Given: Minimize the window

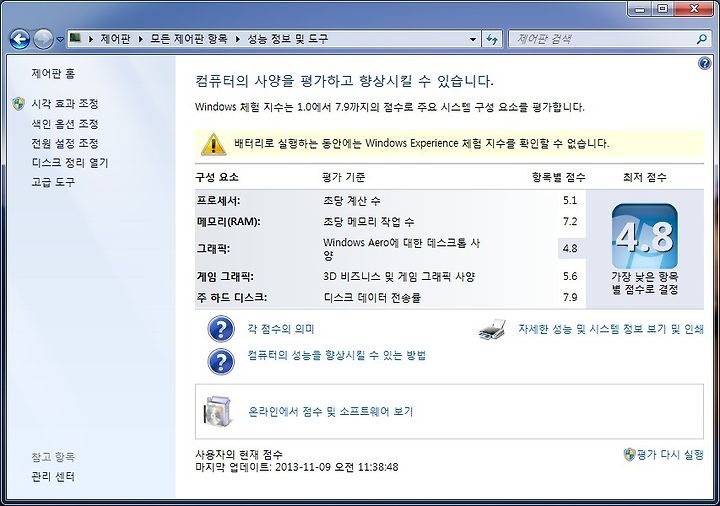Looking at the screenshot, I should click(640, 9).
